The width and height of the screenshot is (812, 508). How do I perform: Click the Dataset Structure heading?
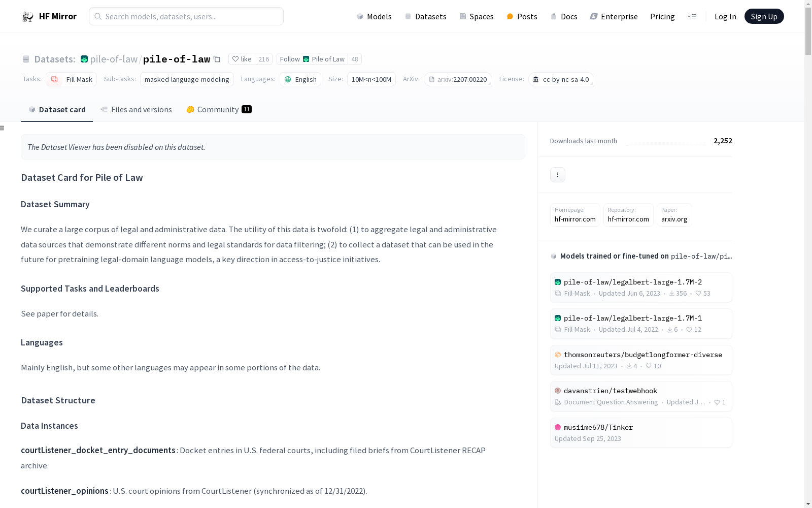pos(58,400)
